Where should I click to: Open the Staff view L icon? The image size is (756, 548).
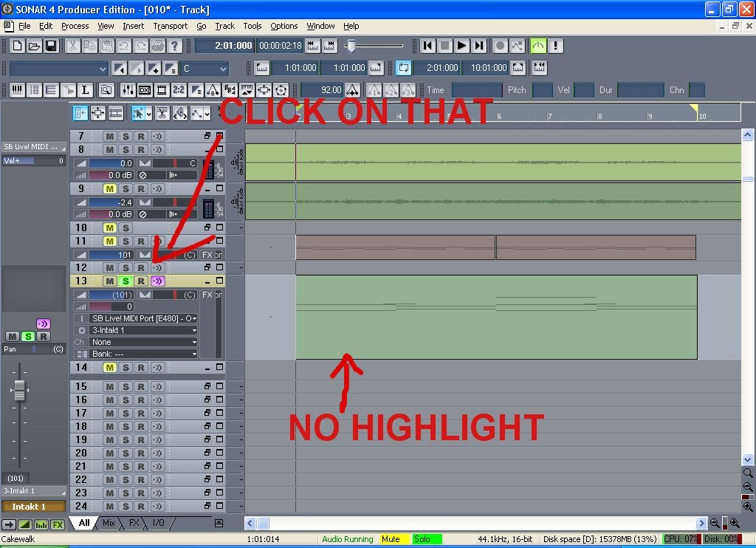tap(85, 89)
